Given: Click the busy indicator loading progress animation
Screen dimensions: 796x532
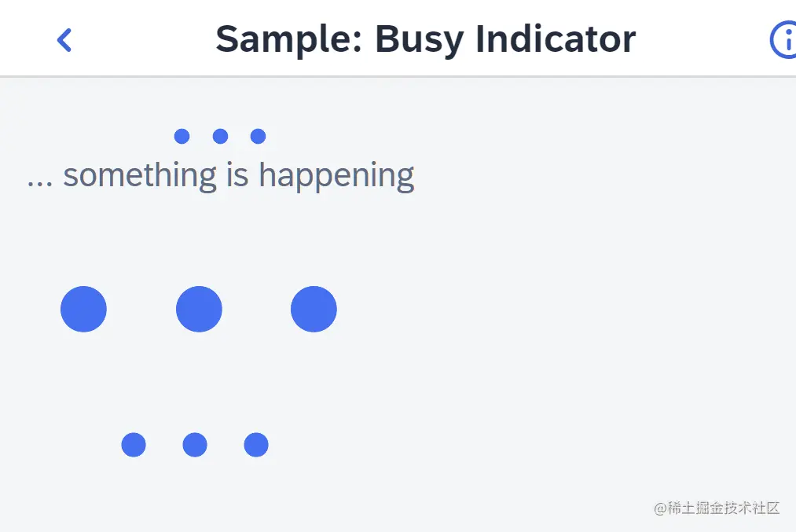Looking at the screenshot, I should coord(199,309).
